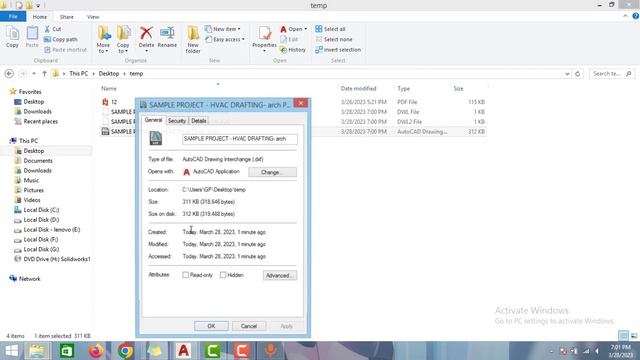This screenshot has height=360, width=640.
Task: Tick the Read-only attribute checkbox
Action: [x=185, y=275]
